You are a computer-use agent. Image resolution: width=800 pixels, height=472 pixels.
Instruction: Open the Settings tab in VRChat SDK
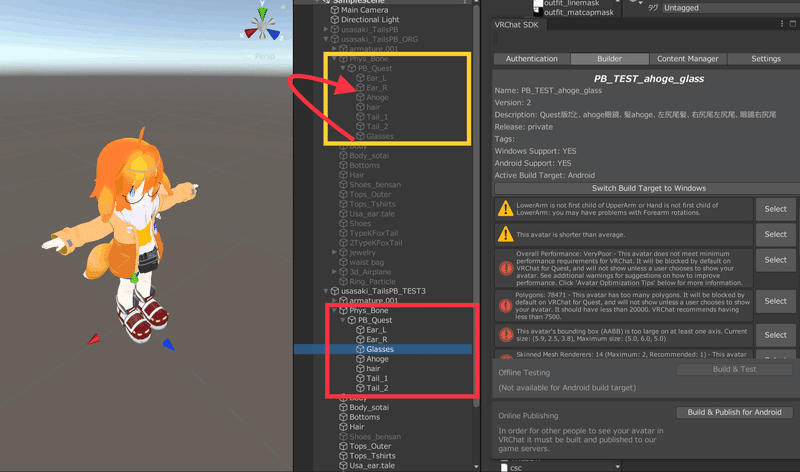766,59
